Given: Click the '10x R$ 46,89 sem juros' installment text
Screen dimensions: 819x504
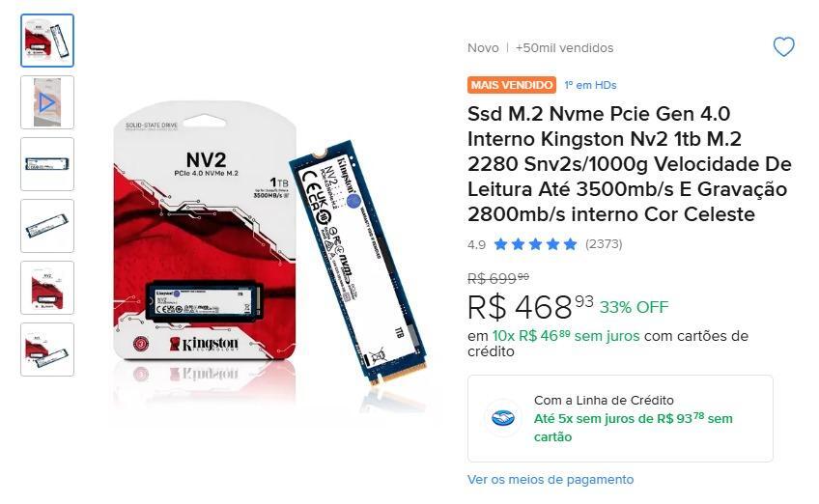Looking at the screenshot, I should tap(566, 336).
